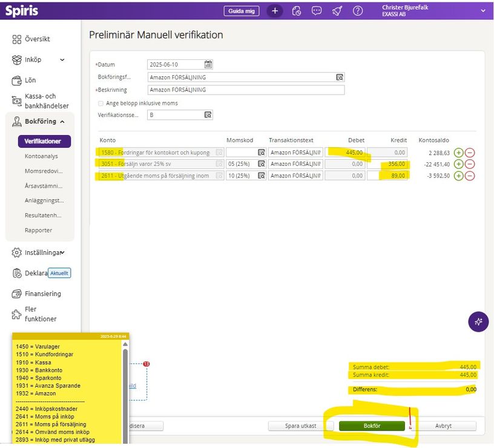Open Årsavstämning submenu item
494x448 pixels.
44,186
